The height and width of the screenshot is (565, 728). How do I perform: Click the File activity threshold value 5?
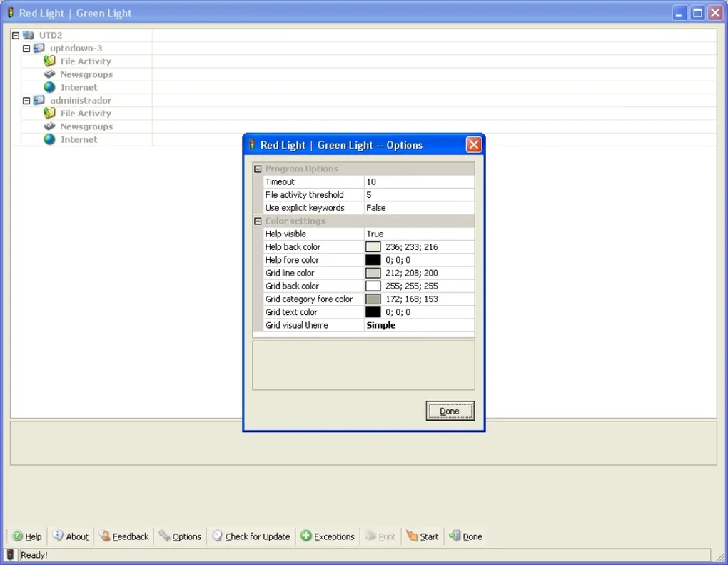[419, 195]
